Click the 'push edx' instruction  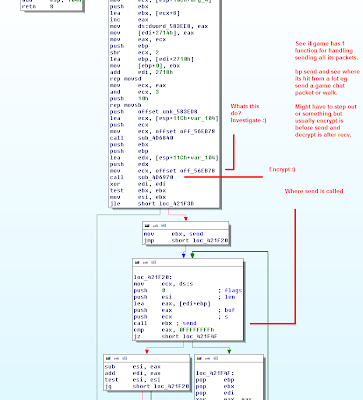click(x=129, y=164)
